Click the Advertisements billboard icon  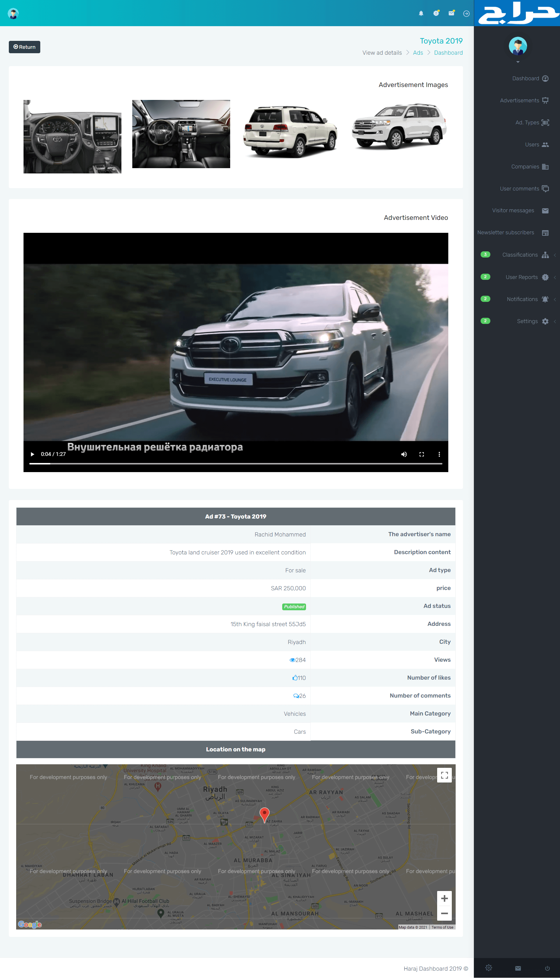545,100
